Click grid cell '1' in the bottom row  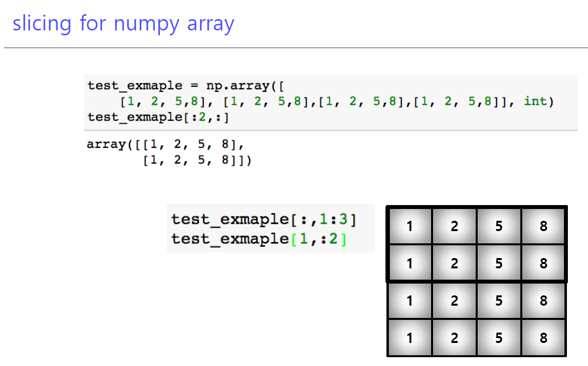[410, 338]
